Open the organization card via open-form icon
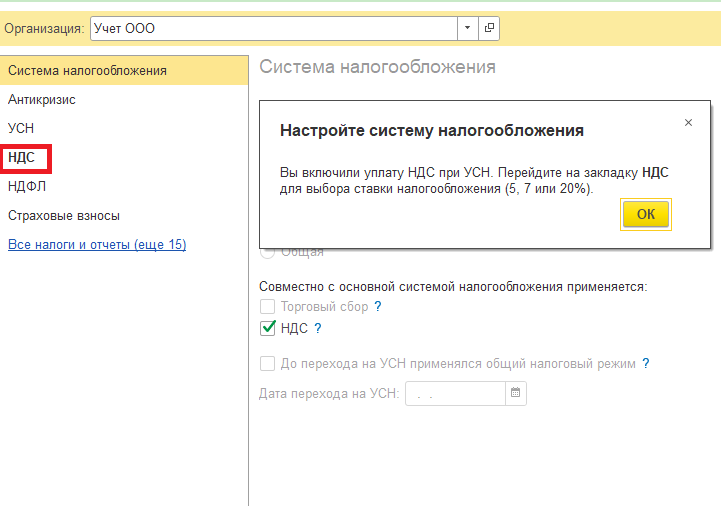This screenshot has width=721, height=506. [x=489, y=28]
